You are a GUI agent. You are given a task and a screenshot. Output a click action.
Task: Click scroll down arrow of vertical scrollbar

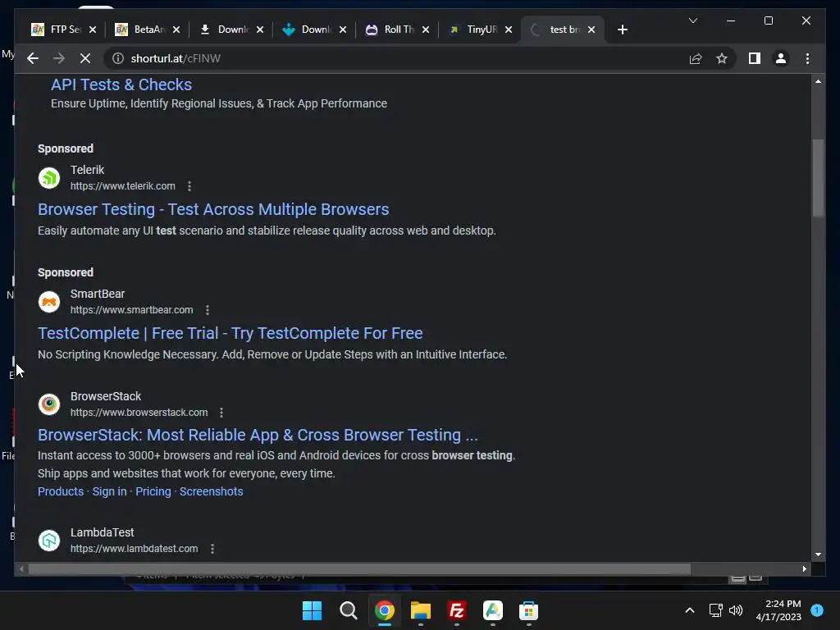coord(818,555)
